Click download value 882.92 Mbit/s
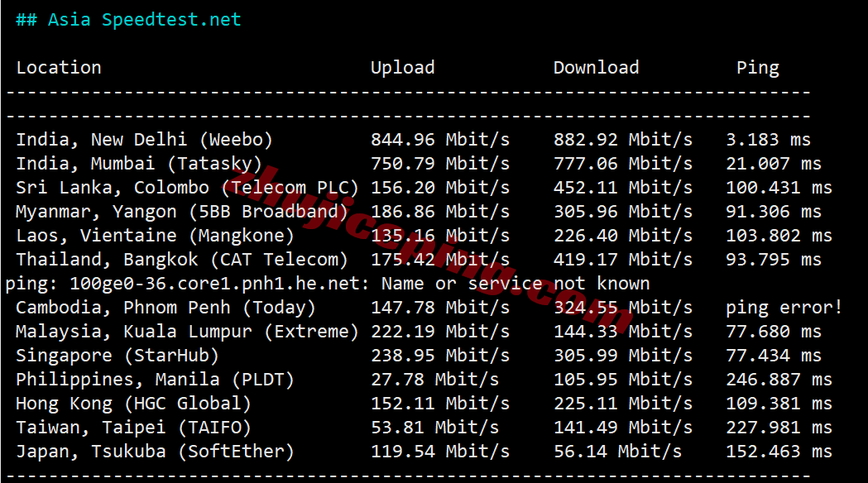 623,140
